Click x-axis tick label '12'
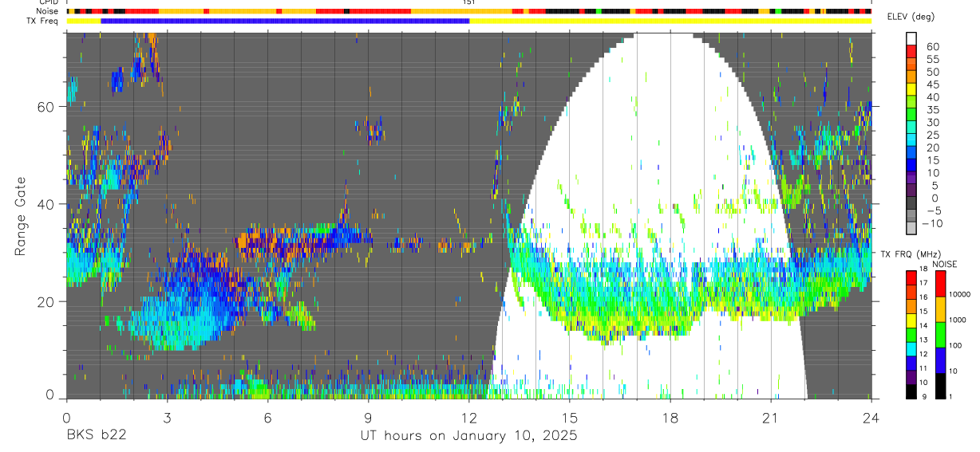 (x=468, y=417)
